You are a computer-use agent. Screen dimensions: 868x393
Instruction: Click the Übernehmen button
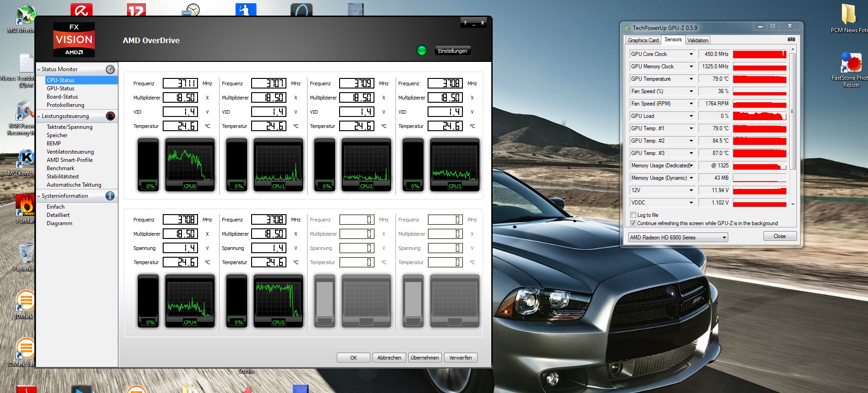425,358
